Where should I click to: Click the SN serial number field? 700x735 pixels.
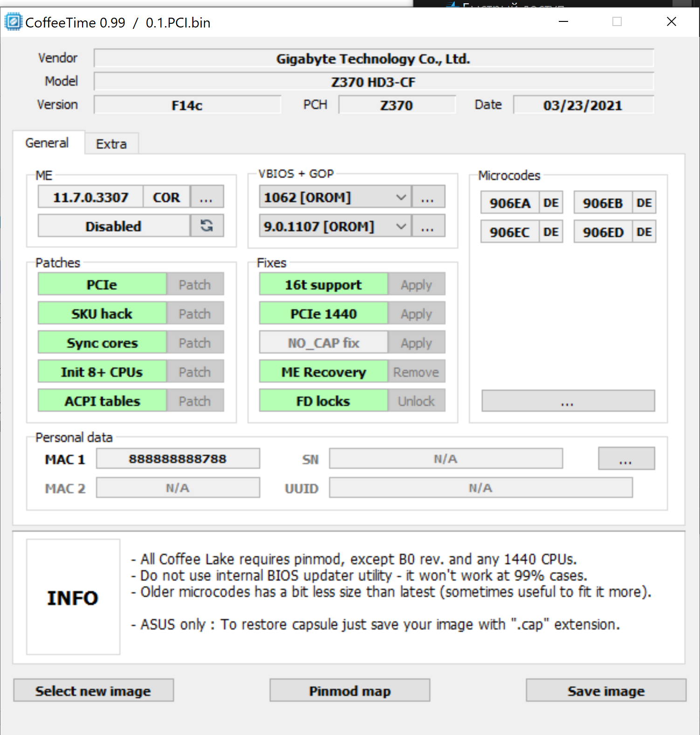[x=446, y=459]
